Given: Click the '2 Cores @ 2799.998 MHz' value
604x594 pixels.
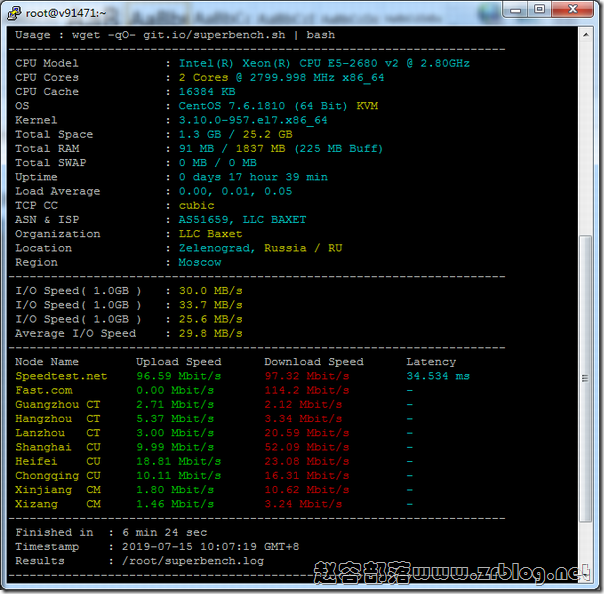Looking at the screenshot, I should coord(281,77).
